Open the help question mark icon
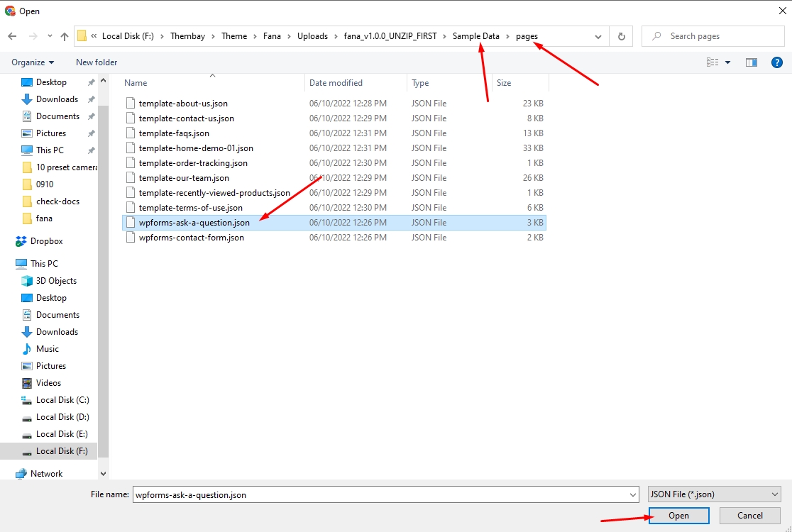792x532 pixels. point(776,62)
